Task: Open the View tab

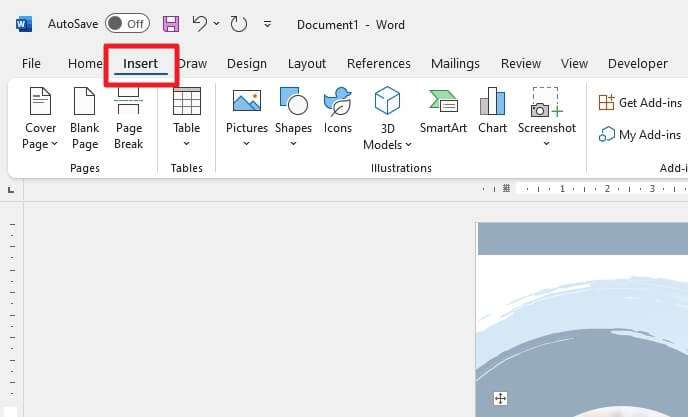Action: (x=574, y=64)
